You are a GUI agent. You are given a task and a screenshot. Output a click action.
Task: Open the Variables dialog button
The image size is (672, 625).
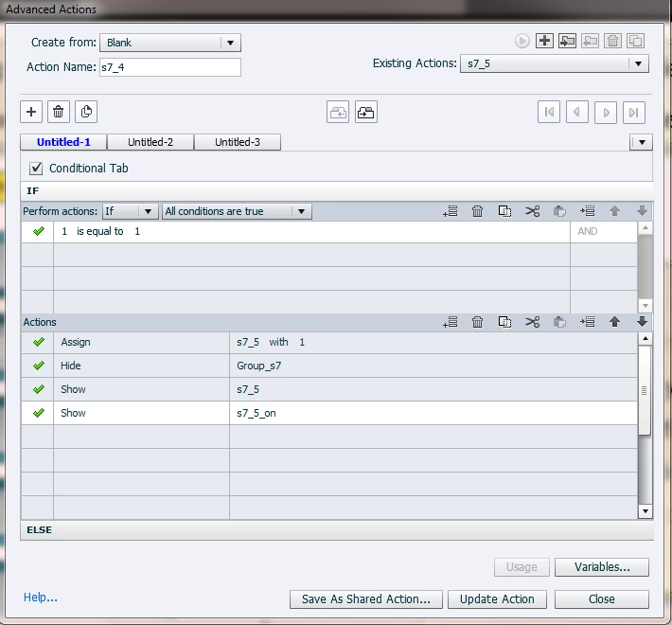click(x=602, y=567)
